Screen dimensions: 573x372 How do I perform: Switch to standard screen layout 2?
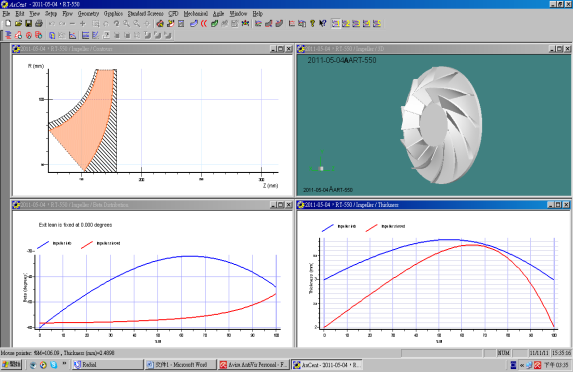346,24
